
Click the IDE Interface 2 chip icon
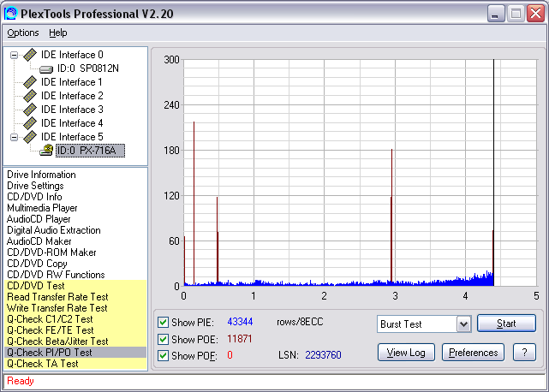pos(30,96)
